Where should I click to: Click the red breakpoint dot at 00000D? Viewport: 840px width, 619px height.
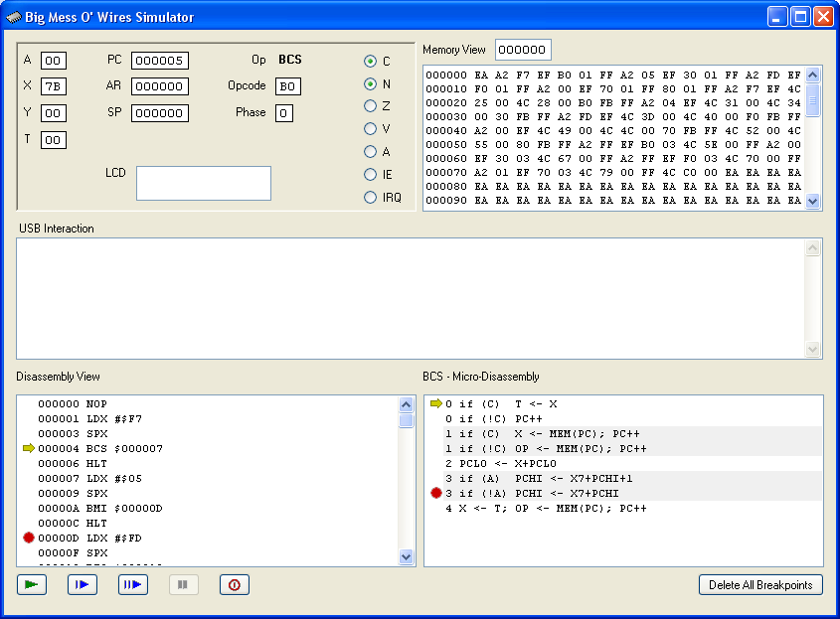(x=29, y=538)
